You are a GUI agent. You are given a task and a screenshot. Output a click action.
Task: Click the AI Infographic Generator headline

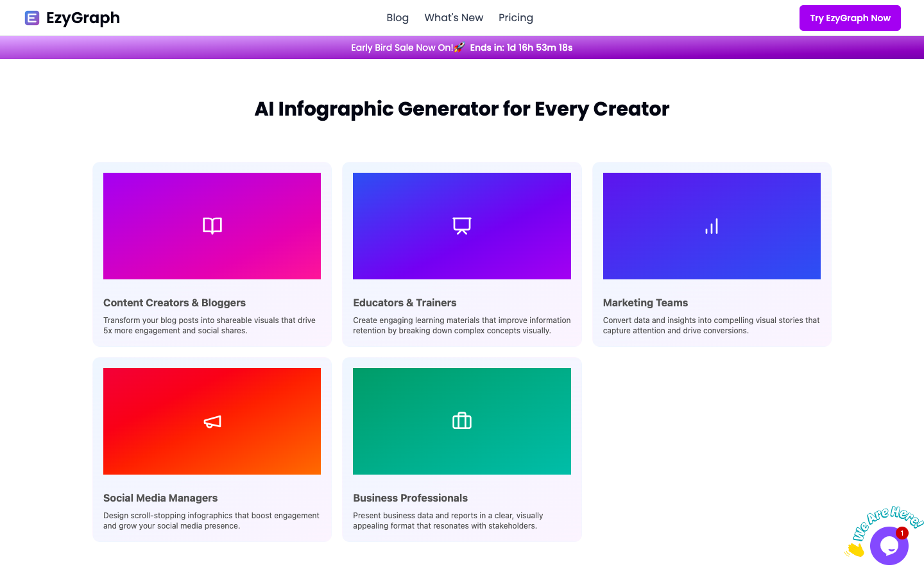pos(462,109)
